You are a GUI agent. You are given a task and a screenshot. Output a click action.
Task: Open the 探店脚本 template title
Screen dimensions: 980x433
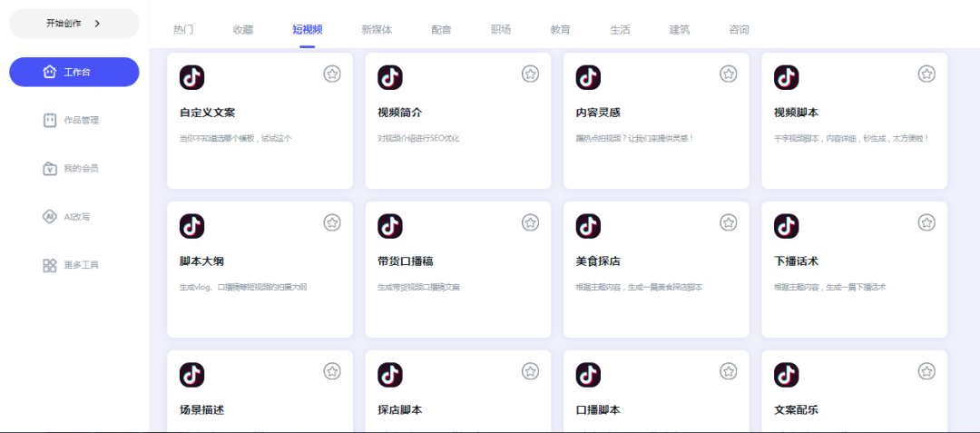pyautogui.click(x=400, y=410)
